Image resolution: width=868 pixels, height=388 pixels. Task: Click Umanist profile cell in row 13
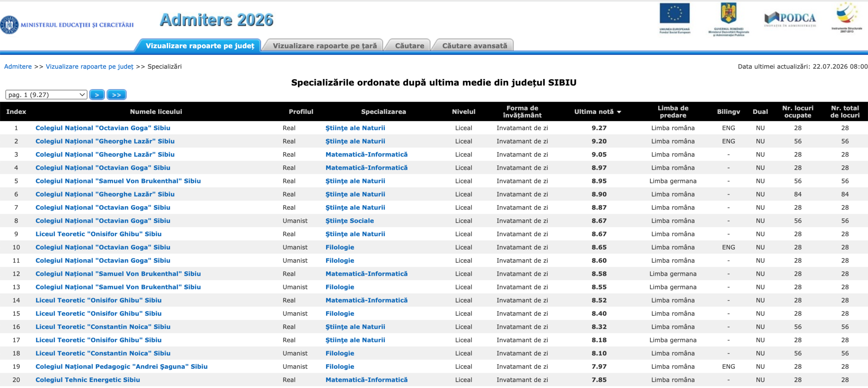pyautogui.click(x=295, y=287)
